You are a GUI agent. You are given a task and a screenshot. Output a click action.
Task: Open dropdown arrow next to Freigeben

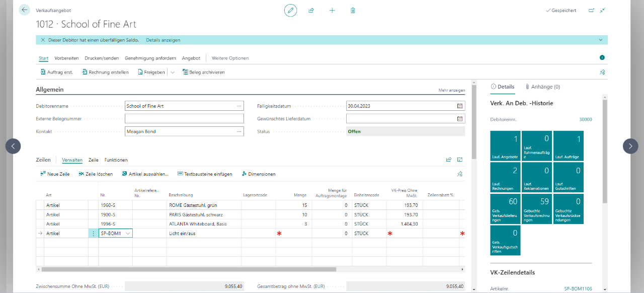pyautogui.click(x=173, y=72)
